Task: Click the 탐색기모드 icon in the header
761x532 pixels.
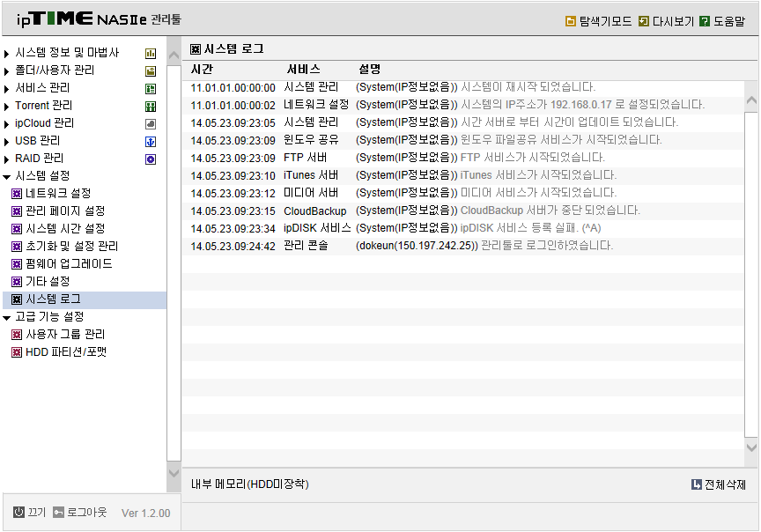Action: pyautogui.click(x=571, y=21)
